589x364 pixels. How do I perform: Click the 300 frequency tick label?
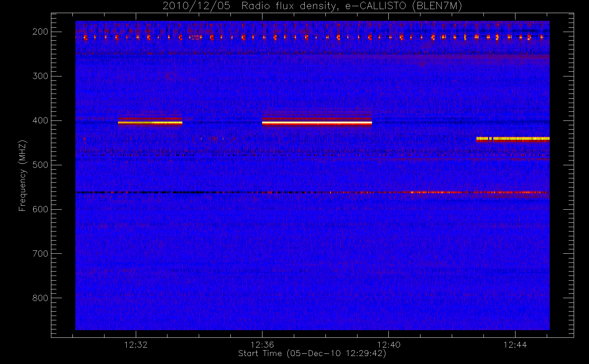[40, 76]
